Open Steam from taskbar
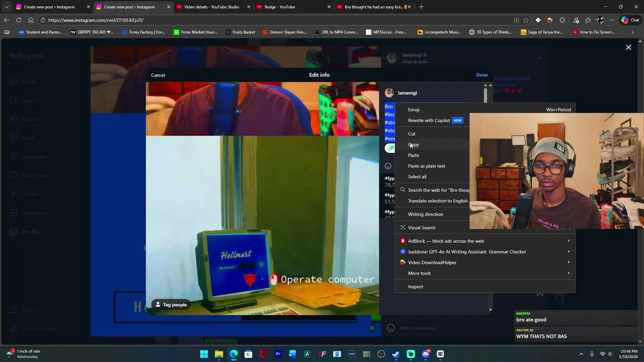Screen dimensions: 644x362 [x=396, y=354]
